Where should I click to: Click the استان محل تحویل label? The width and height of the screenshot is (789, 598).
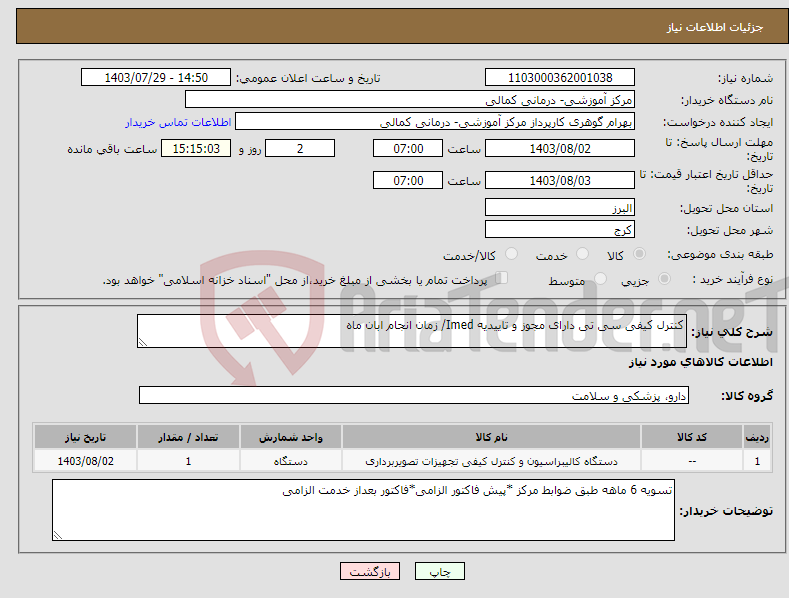point(726,208)
